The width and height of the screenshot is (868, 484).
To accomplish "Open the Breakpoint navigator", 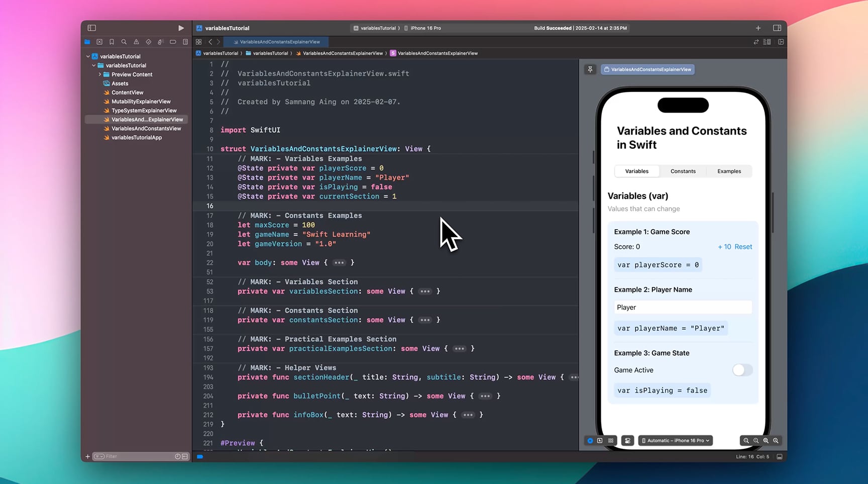I will coord(173,42).
